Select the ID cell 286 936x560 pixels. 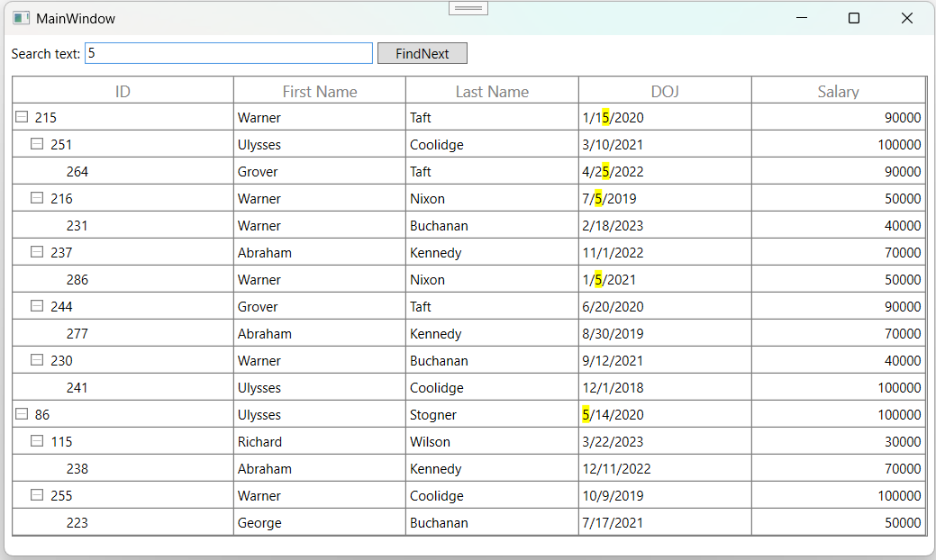[x=123, y=279]
